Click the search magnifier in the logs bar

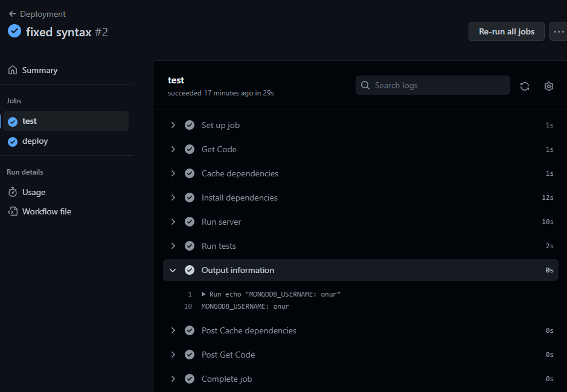(x=365, y=85)
